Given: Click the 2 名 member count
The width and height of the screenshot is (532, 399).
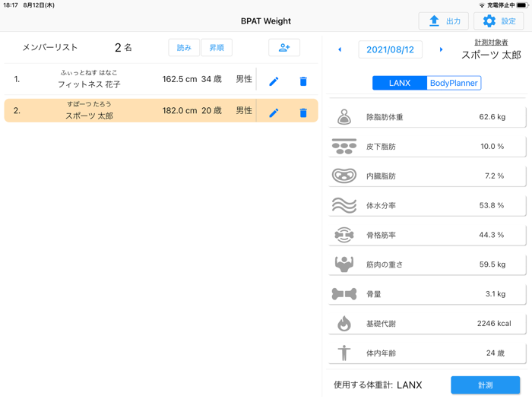Looking at the screenshot, I should coord(123,47).
